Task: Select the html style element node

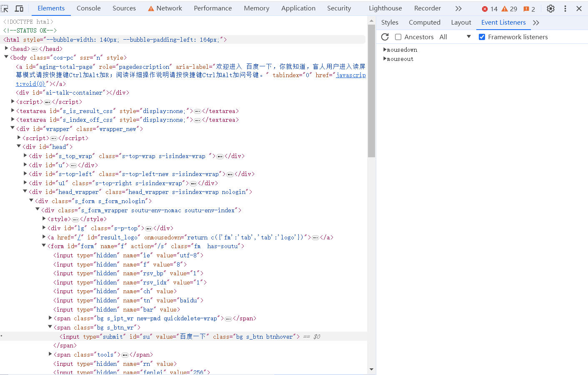Action: click(115, 40)
